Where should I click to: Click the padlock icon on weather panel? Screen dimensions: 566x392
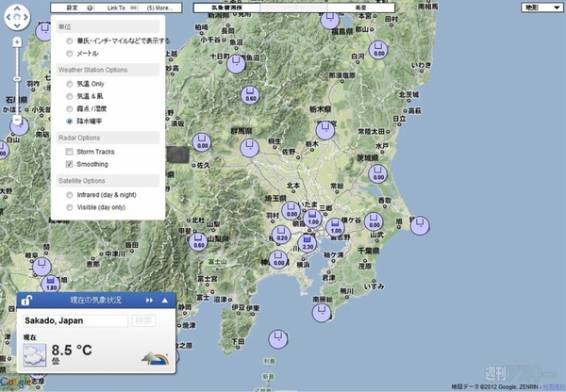(27, 300)
